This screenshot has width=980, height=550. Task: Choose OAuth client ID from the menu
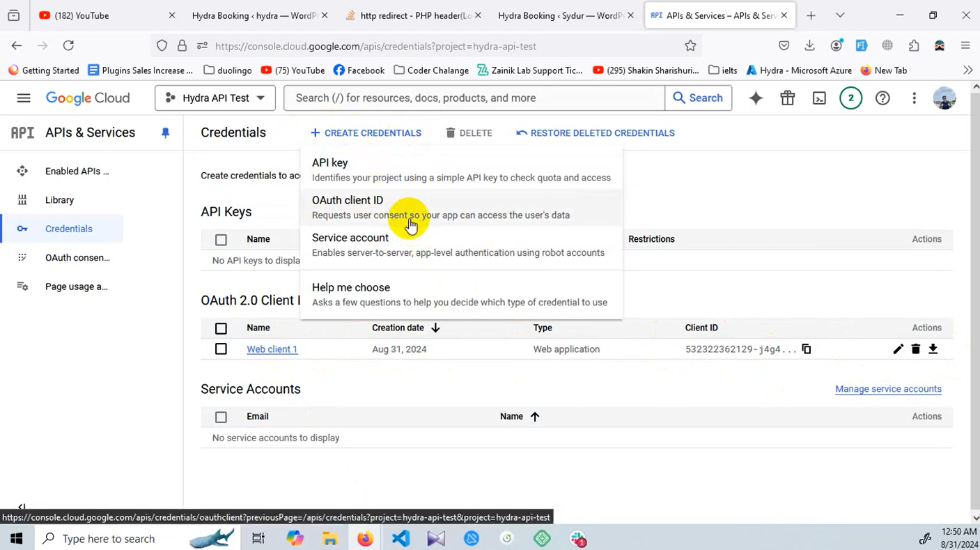click(461, 207)
